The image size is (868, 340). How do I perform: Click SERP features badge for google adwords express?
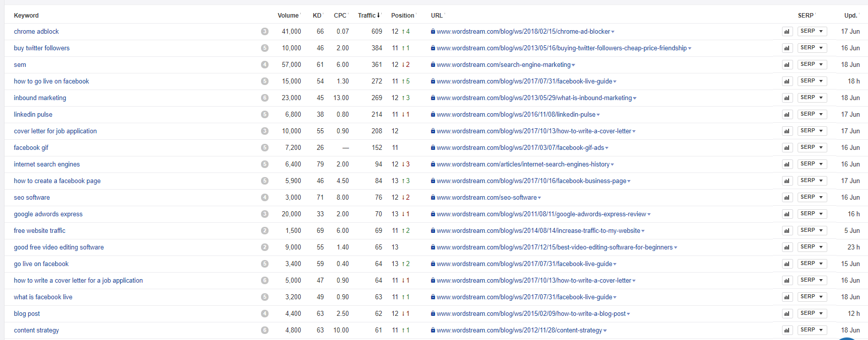click(265, 214)
